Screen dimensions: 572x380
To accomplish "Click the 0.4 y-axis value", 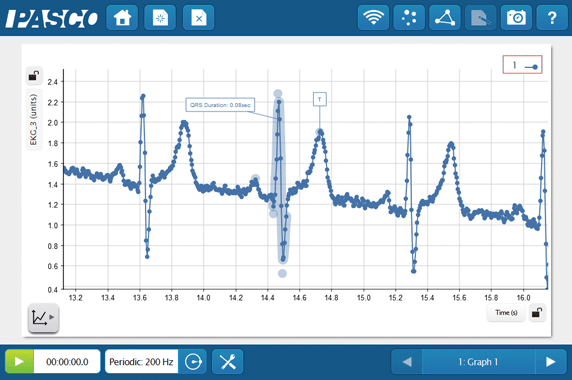I will pos(53,290).
